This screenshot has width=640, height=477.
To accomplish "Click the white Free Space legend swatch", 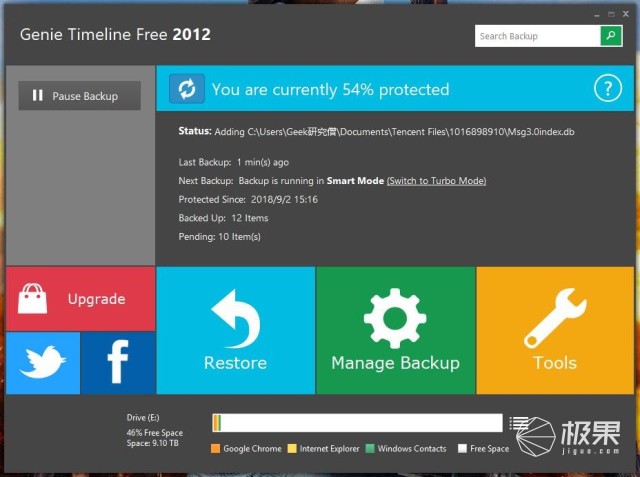I will pyautogui.click(x=462, y=448).
